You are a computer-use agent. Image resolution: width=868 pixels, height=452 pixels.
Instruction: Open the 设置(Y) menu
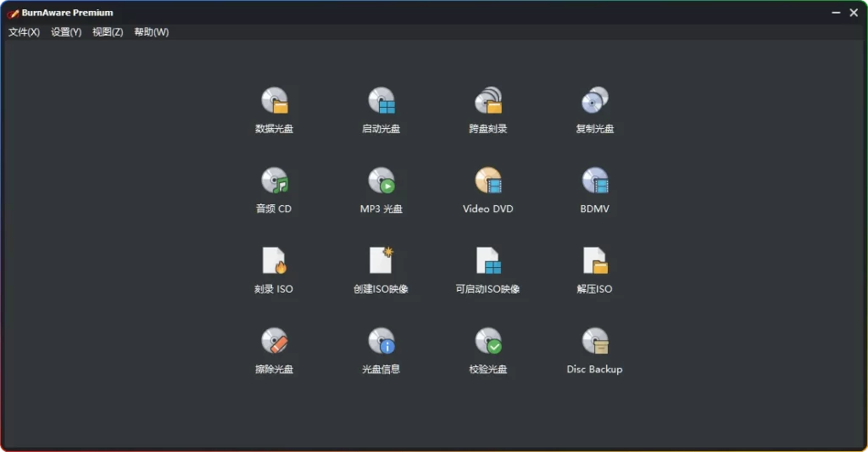[66, 32]
